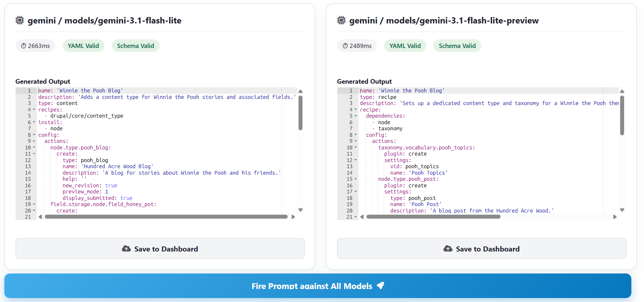Click the stopwatch icon in 2663ms badge
644x302 pixels.
[x=23, y=46]
